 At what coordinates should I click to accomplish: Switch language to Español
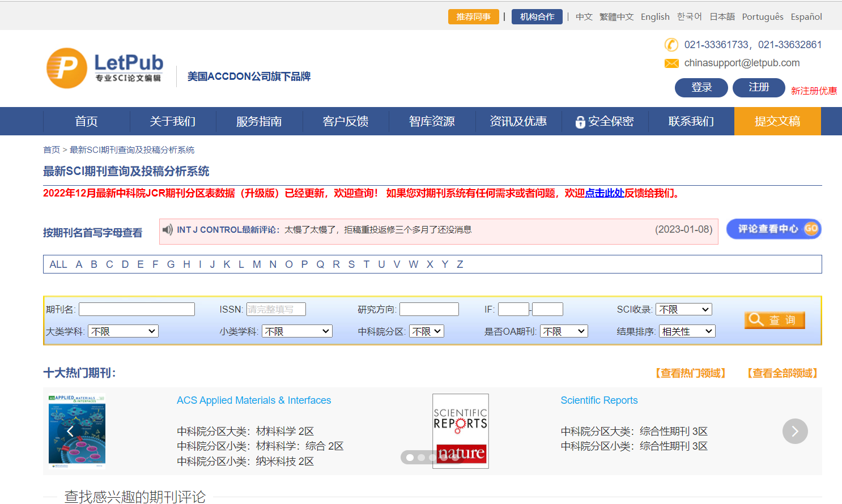click(806, 17)
